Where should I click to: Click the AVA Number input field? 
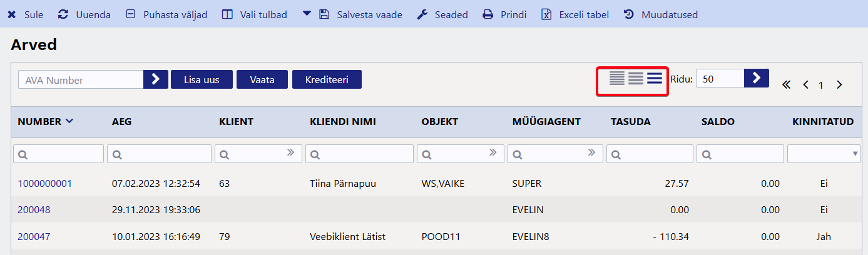click(x=81, y=80)
